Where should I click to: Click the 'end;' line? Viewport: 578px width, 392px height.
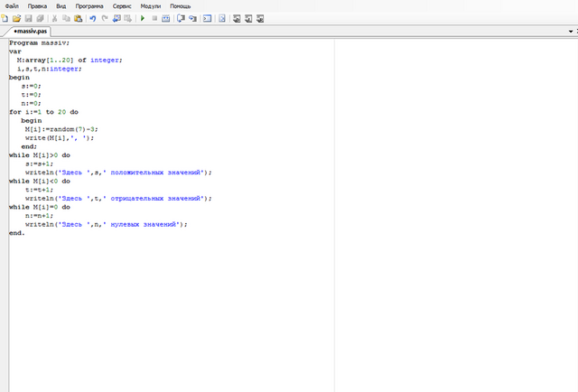tap(29, 146)
